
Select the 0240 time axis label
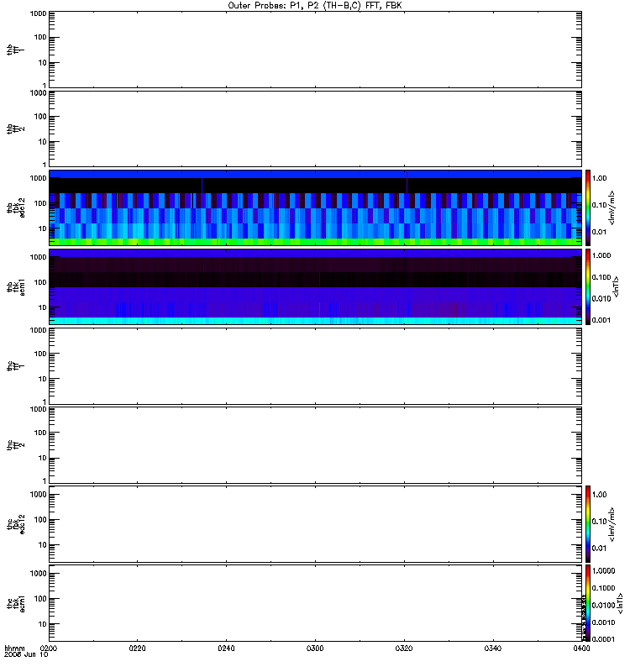click(x=226, y=648)
